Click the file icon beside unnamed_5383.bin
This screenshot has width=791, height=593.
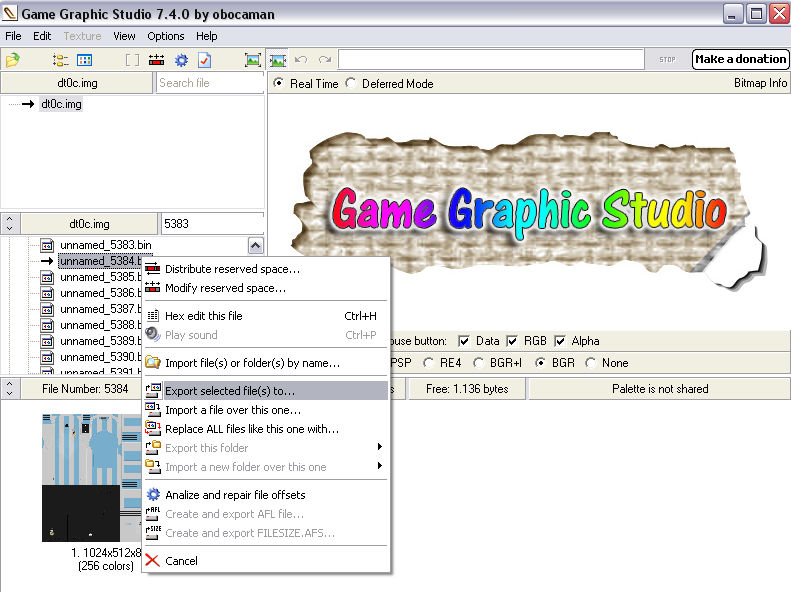click(47, 245)
